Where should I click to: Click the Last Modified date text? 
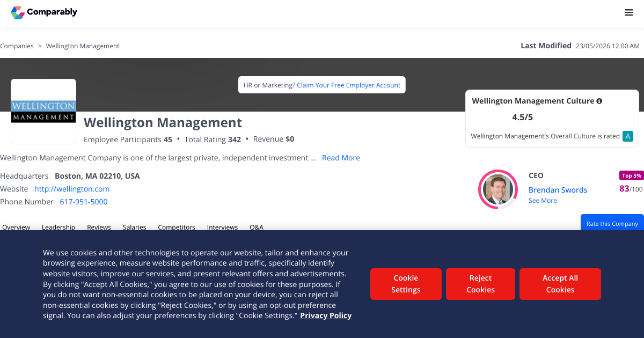coord(608,46)
